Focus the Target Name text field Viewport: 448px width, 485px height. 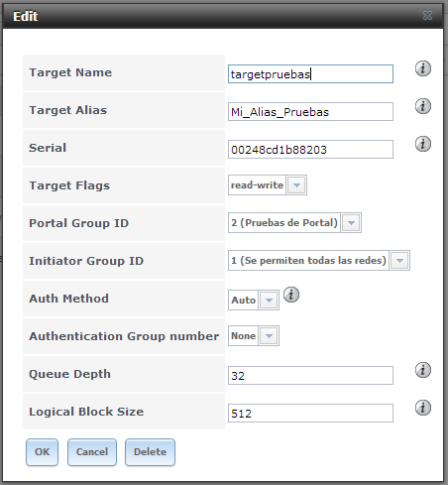point(310,73)
